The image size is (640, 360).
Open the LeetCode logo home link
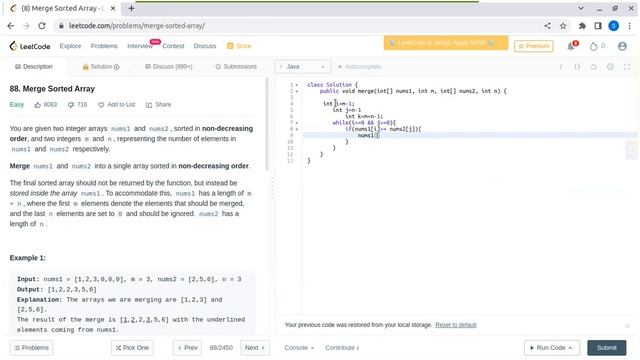[x=30, y=46]
